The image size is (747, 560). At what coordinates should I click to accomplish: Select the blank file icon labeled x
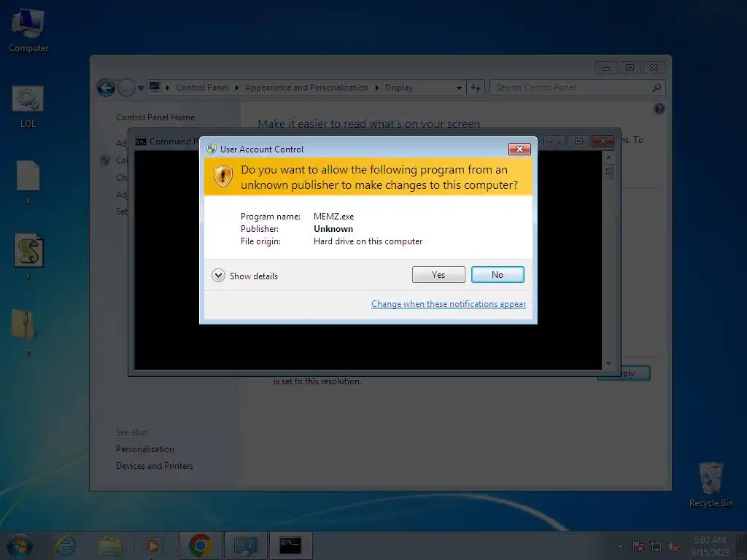click(28, 182)
